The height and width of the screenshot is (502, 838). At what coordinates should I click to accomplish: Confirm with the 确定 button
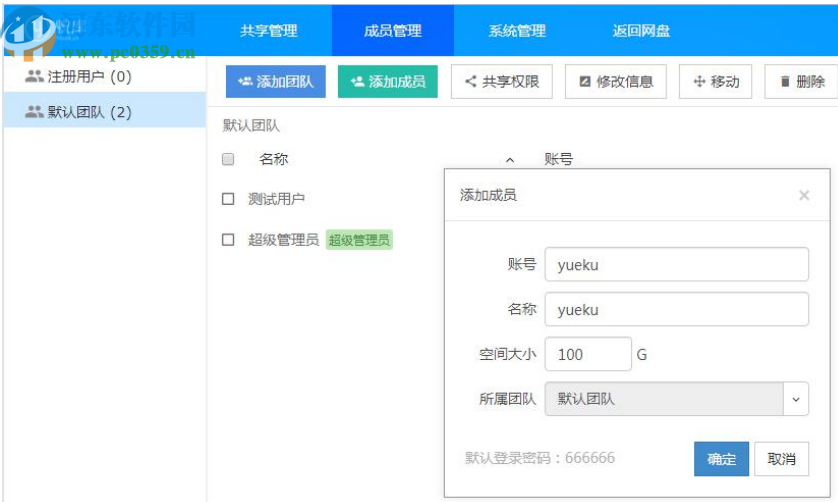coord(721,459)
